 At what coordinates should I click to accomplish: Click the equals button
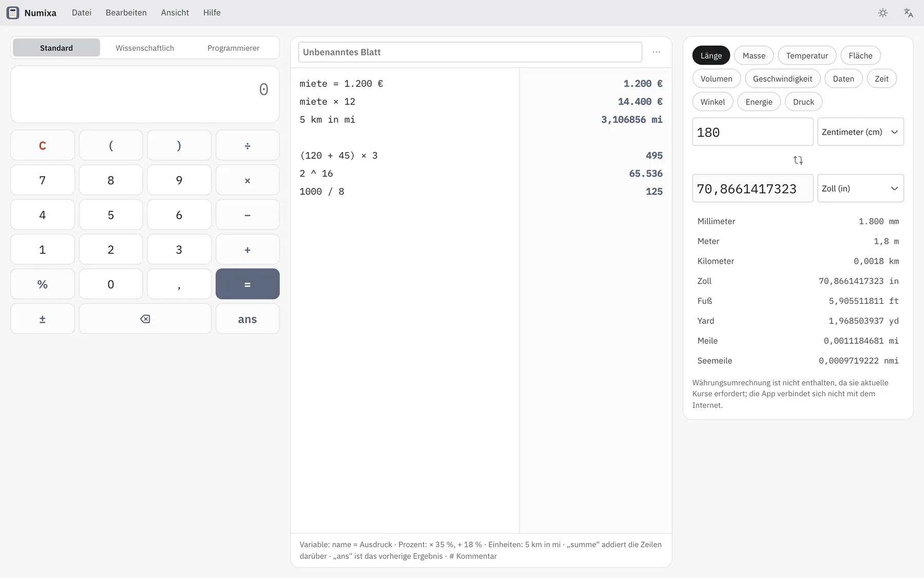247,284
